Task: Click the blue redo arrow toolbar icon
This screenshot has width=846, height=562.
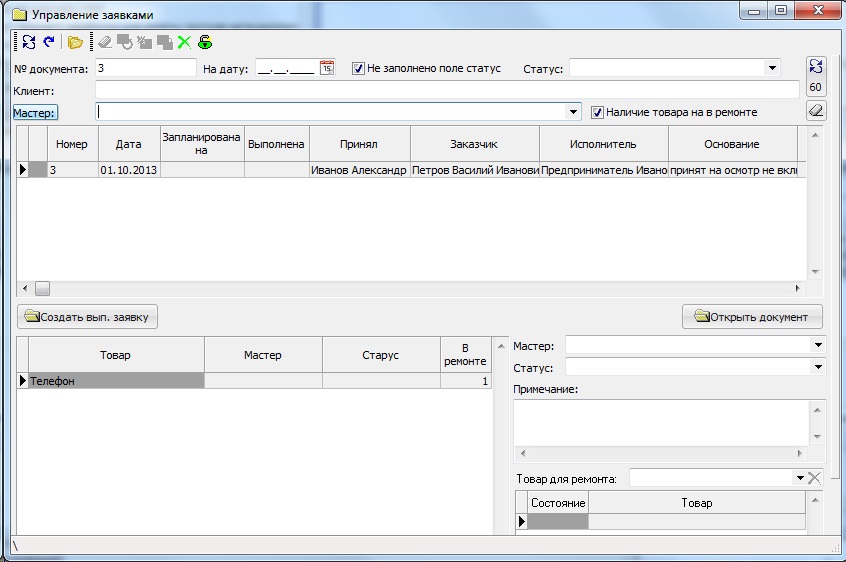Action: pyautogui.click(x=49, y=42)
